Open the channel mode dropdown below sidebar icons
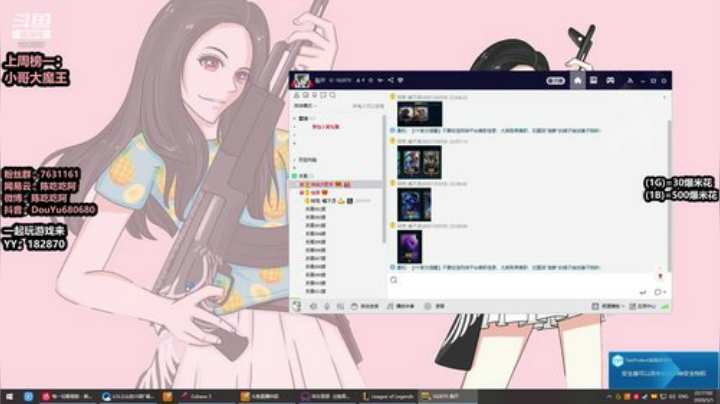Screen dimensions: 720x404 [305, 106]
